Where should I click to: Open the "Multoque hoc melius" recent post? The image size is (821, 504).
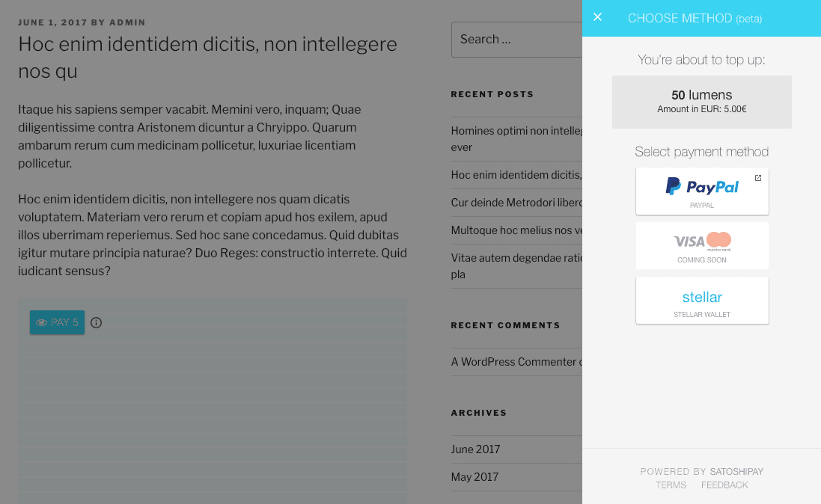pos(516,230)
